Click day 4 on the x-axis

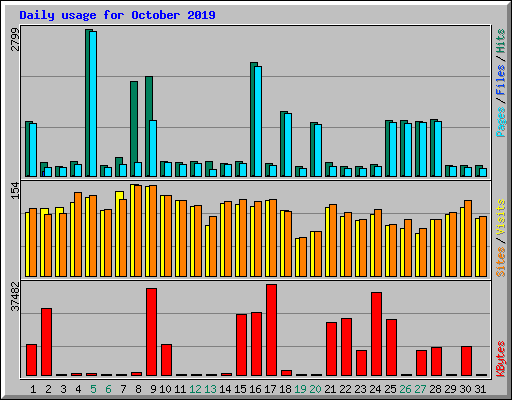(78, 389)
